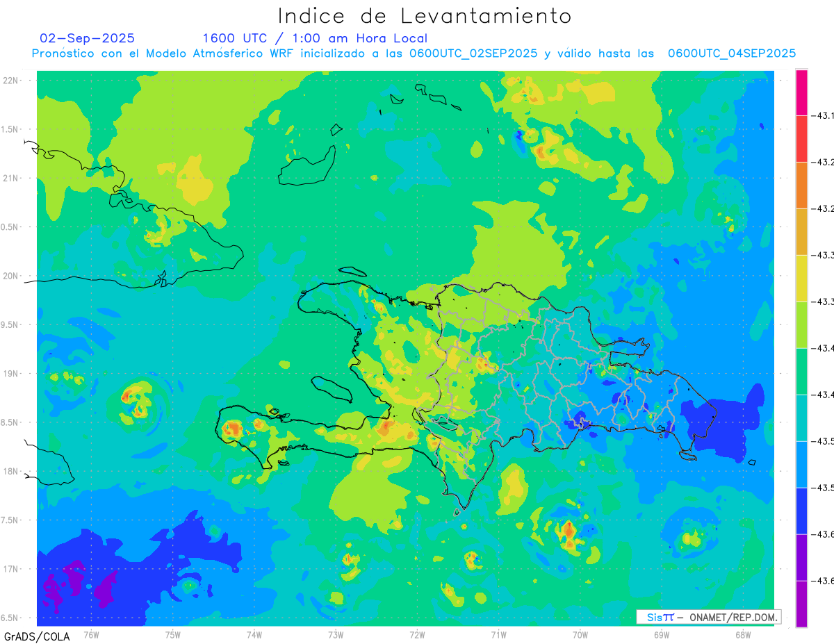Click the green swatch in the color bar

pyautogui.click(x=801, y=371)
